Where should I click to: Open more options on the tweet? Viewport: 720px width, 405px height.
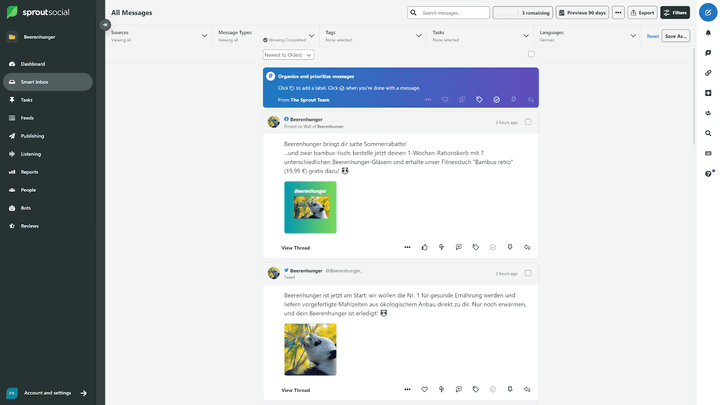point(407,389)
